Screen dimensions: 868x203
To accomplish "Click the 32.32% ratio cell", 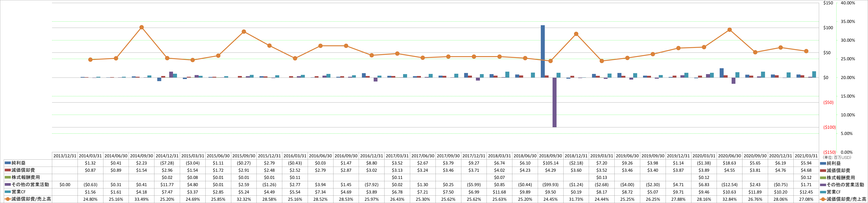I will click(244, 199).
